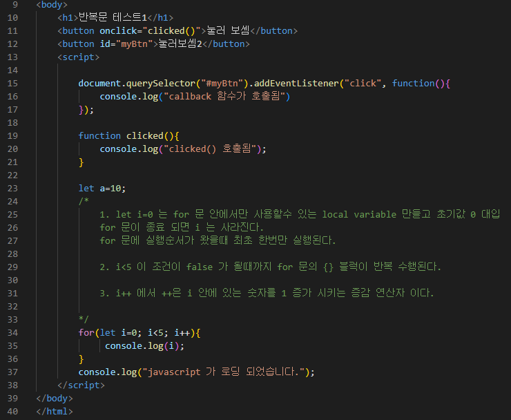Image resolution: width=511 pixels, height=420 pixels.
Task: Click the button text '눌러 보셈'
Action: (228, 30)
